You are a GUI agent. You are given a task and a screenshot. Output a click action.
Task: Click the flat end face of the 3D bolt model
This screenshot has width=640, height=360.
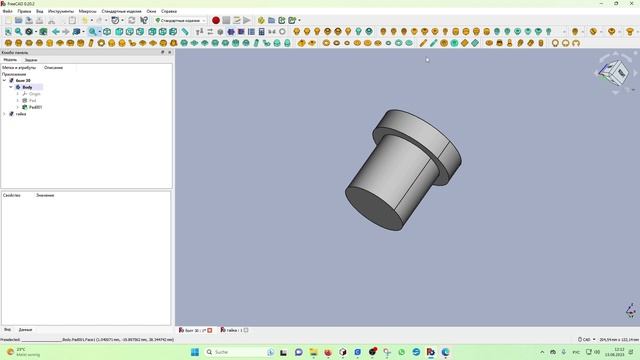tap(373, 209)
